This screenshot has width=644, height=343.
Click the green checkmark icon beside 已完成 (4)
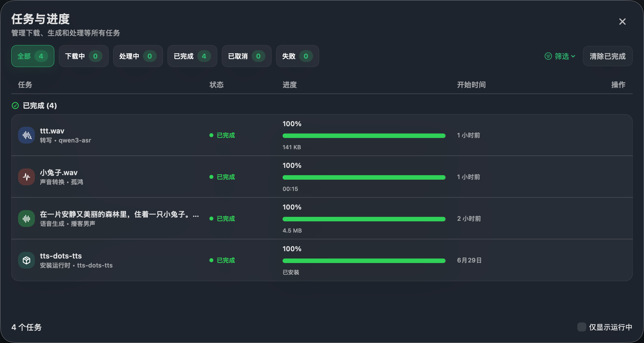point(15,106)
